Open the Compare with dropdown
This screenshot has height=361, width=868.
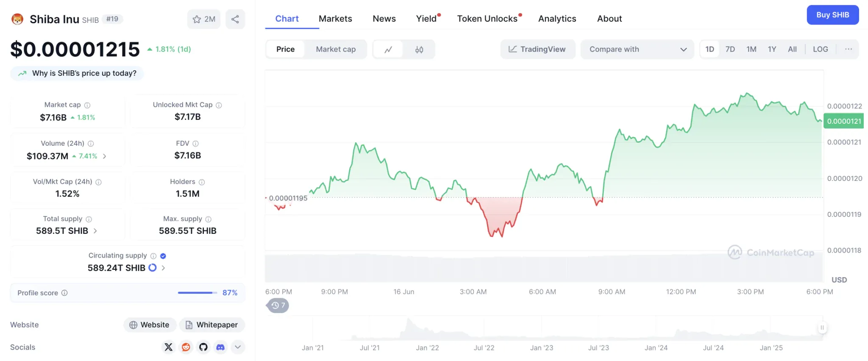click(637, 49)
